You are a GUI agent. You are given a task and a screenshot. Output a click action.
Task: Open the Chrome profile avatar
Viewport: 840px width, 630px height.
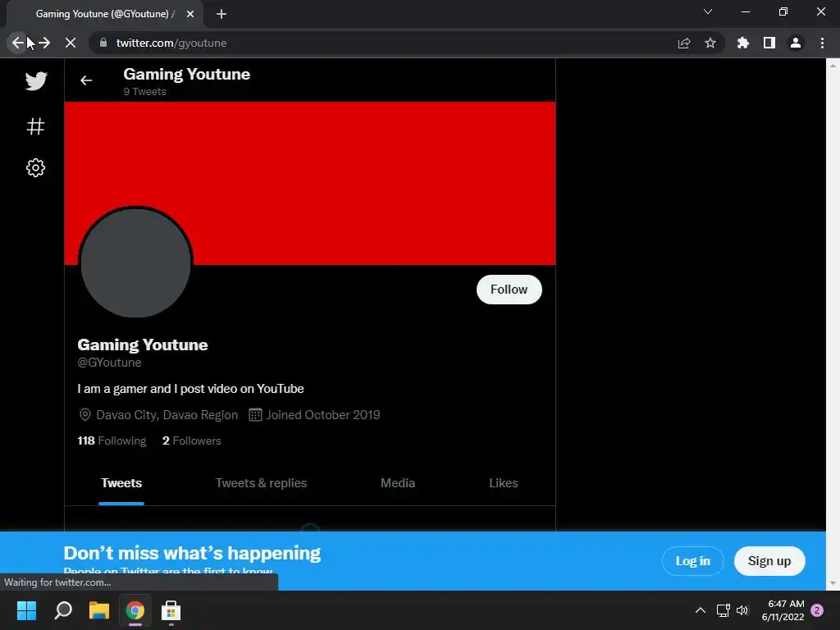[x=796, y=43]
